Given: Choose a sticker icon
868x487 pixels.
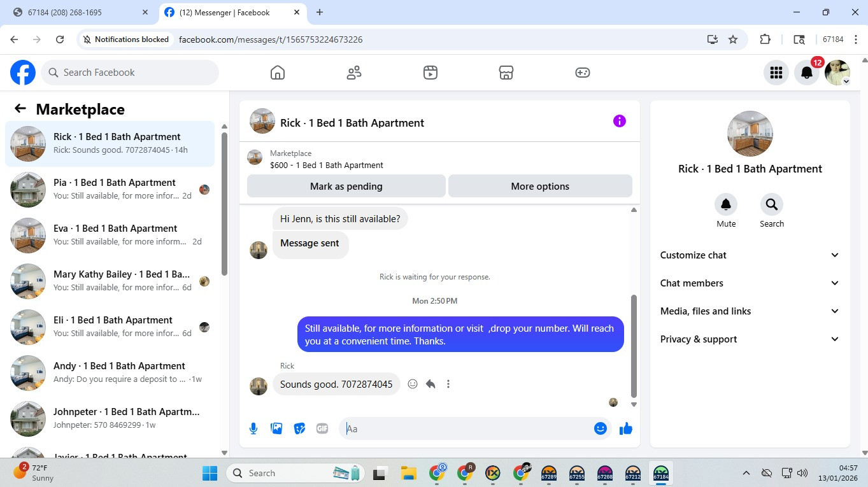Looking at the screenshot, I should pos(299,428).
